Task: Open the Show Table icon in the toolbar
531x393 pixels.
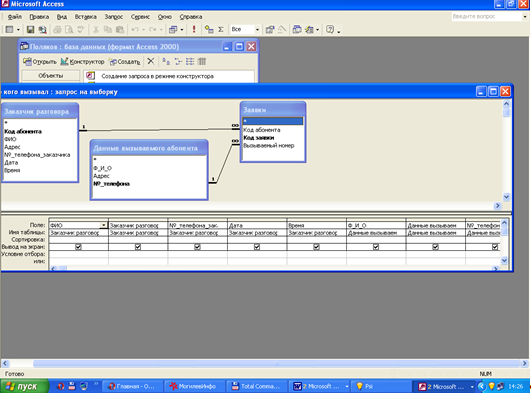Action: click(209, 30)
